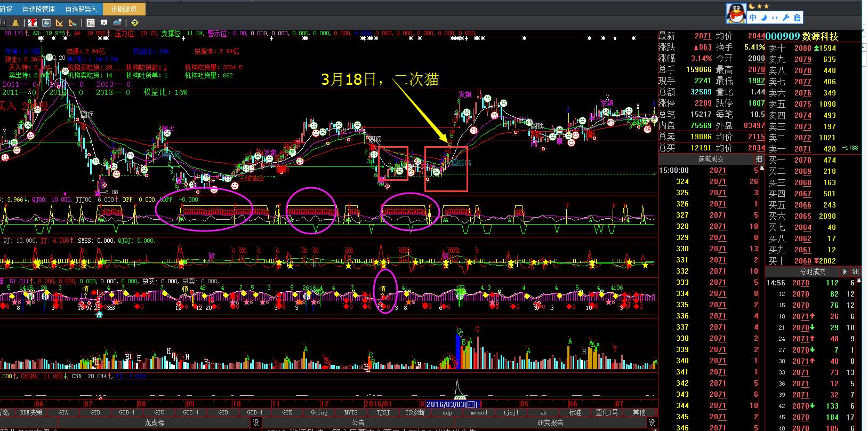Open the 研究报告 research panel
Viewport: 868px width, 431px height.
pos(550,422)
